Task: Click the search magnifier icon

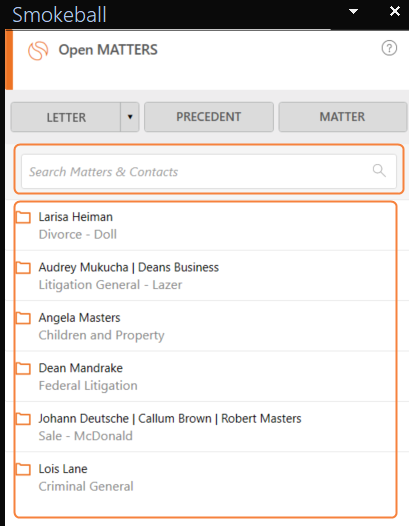Action: pyautogui.click(x=379, y=170)
